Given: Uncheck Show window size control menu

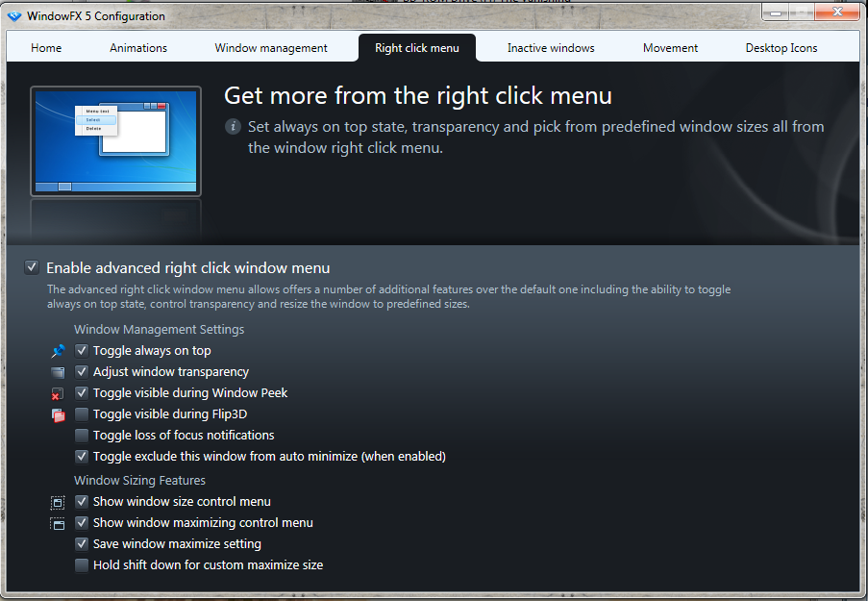Looking at the screenshot, I should point(82,501).
